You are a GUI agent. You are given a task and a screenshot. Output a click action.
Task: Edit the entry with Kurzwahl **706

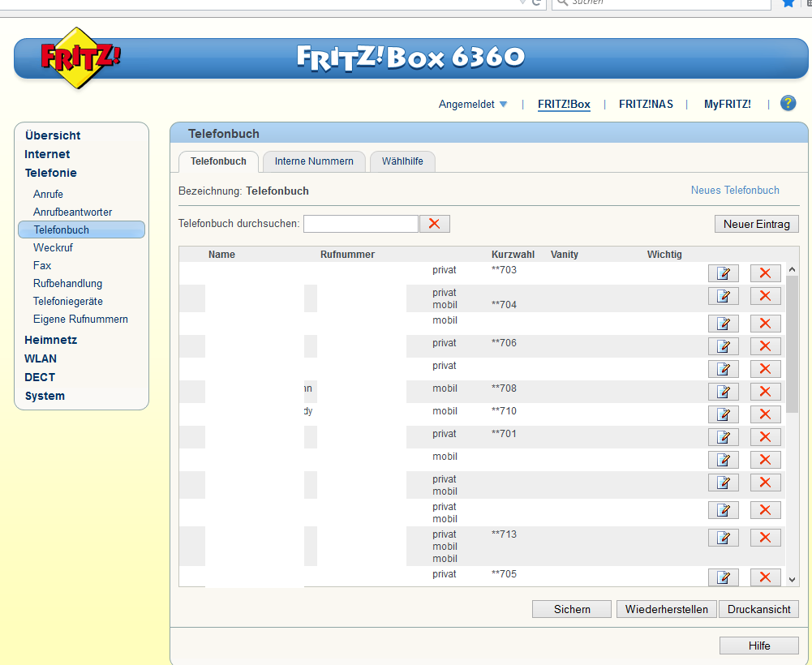tap(723, 346)
